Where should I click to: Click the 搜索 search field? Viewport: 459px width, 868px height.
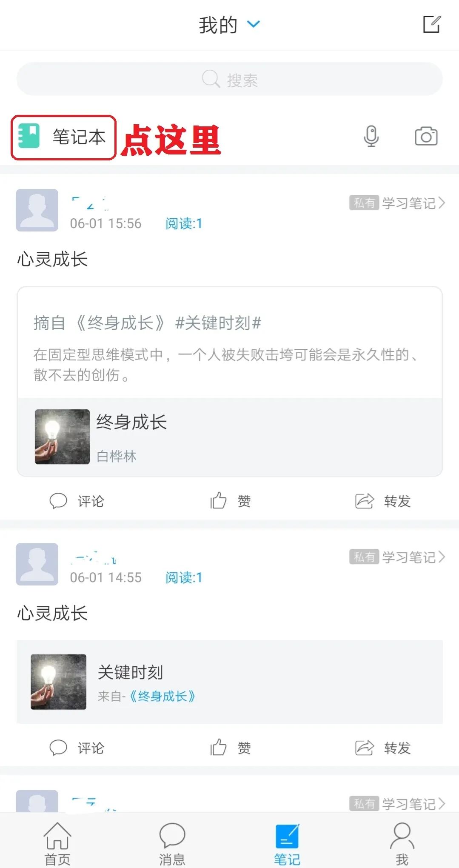[230, 79]
